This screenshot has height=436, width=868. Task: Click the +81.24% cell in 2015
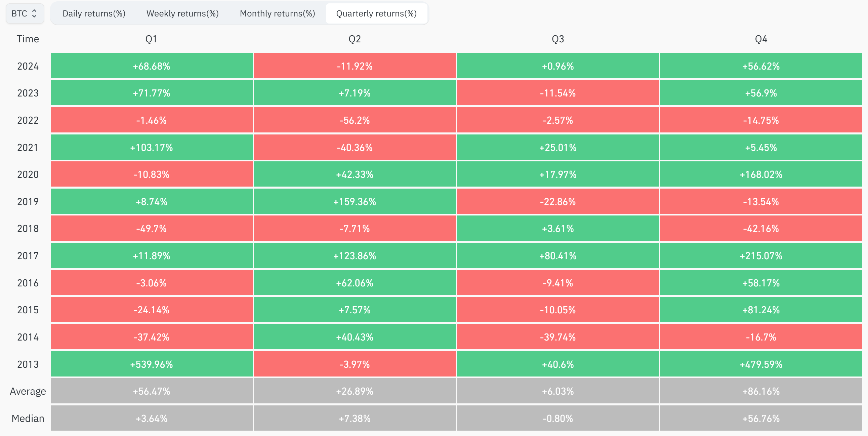tap(761, 310)
